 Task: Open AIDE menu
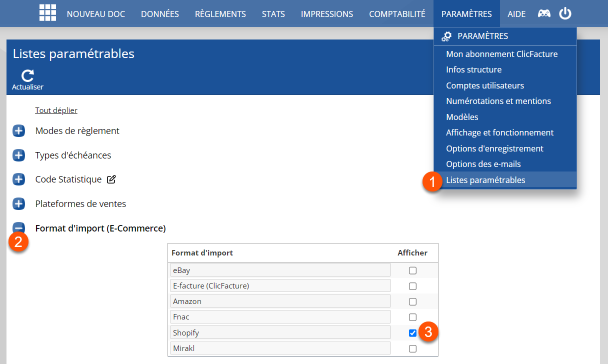(516, 14)
